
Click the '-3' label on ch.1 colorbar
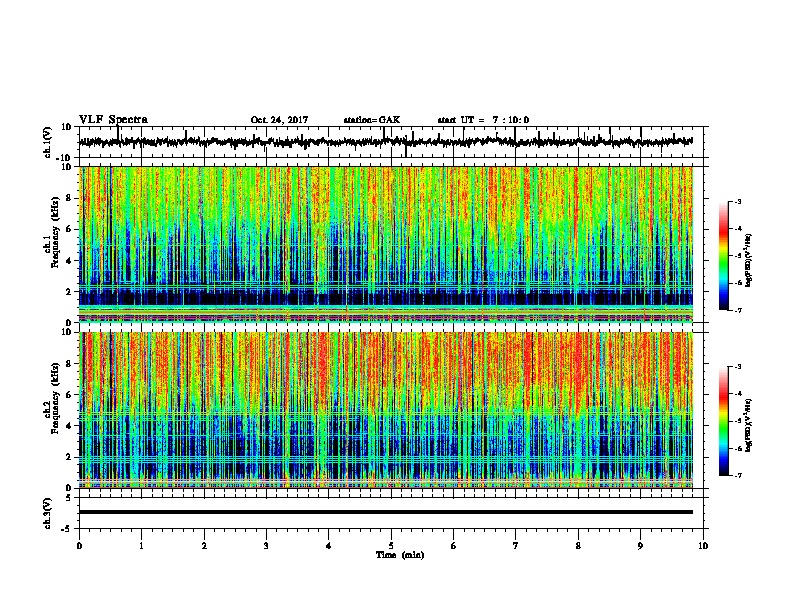coord(737,201)
